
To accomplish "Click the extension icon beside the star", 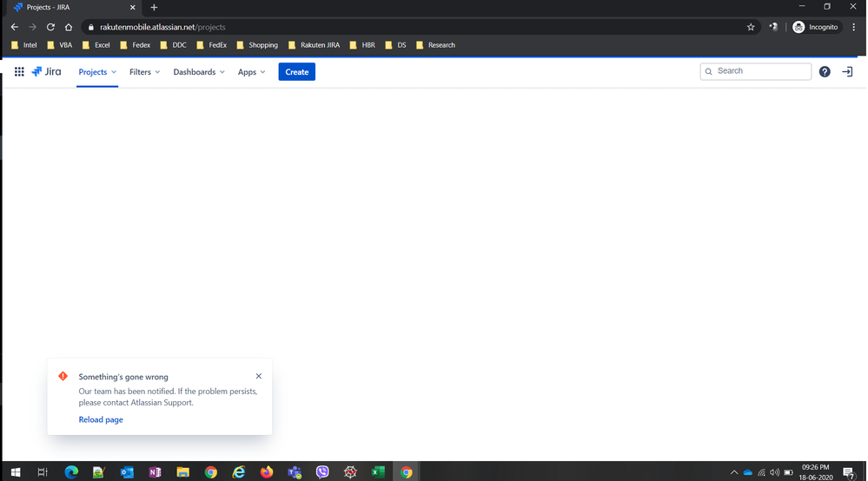I will coord(773,27).
